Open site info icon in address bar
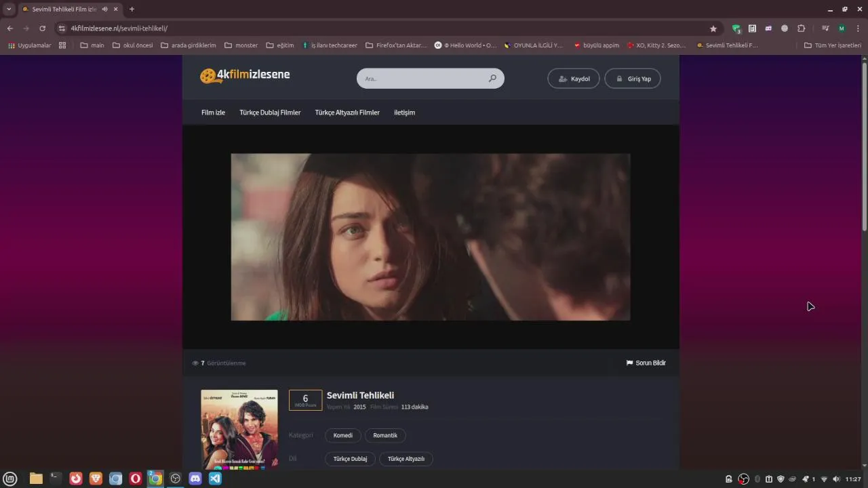Image resolution: width=868 pixels, height=488 pixels. 62,28
